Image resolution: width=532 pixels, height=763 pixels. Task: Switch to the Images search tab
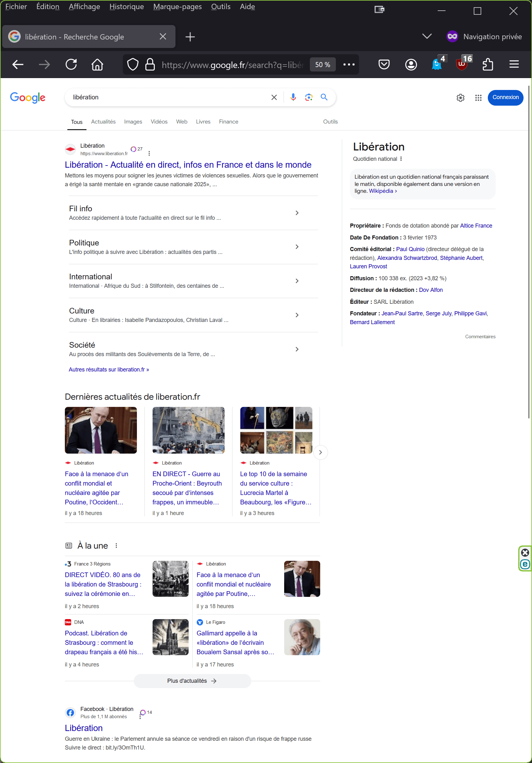133,122
